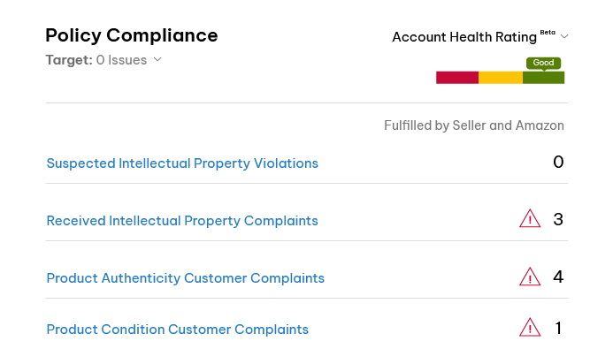Image resolution: width=613 pixels, height=364 pixels.
Task: Click warning icon for Product Condition Customer Complaints
Action: click(530, 327)
